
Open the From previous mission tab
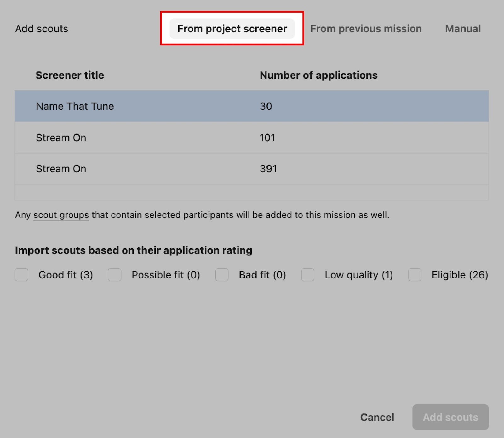(x=366, y=29)
